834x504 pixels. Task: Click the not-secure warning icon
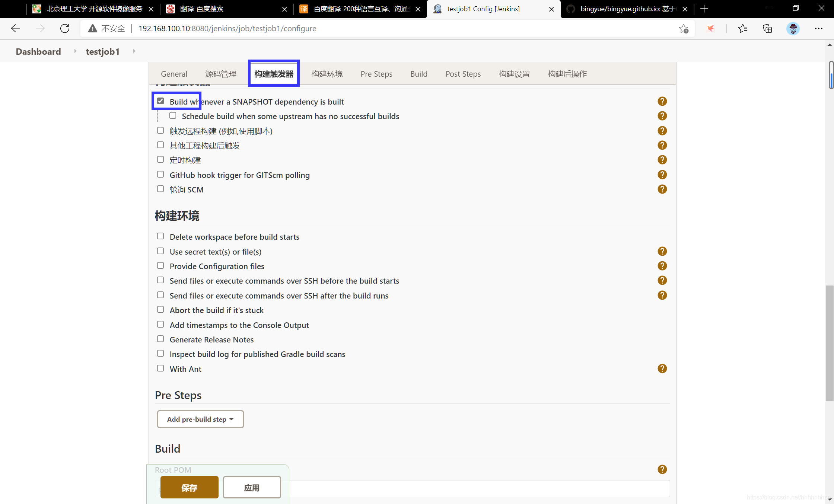93,28
